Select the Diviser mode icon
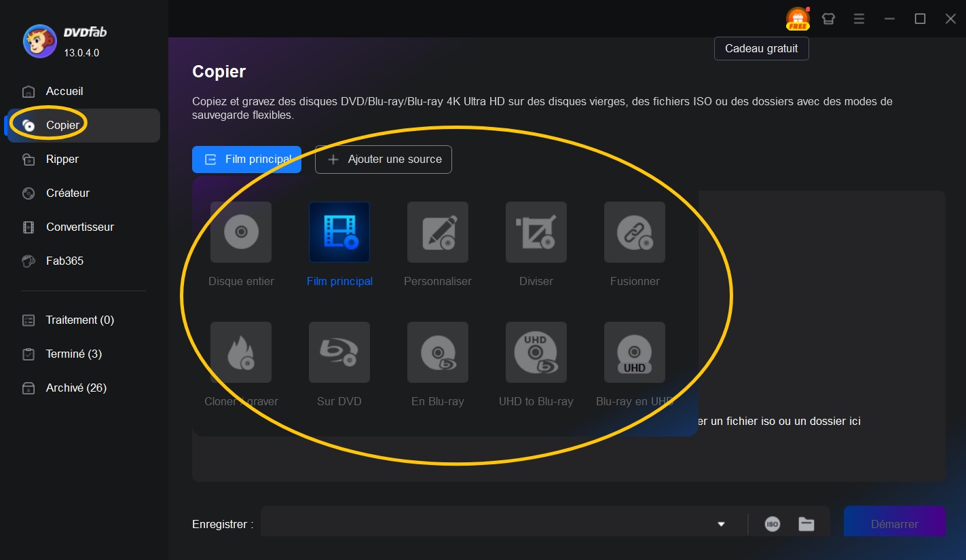 pos(536,232)
